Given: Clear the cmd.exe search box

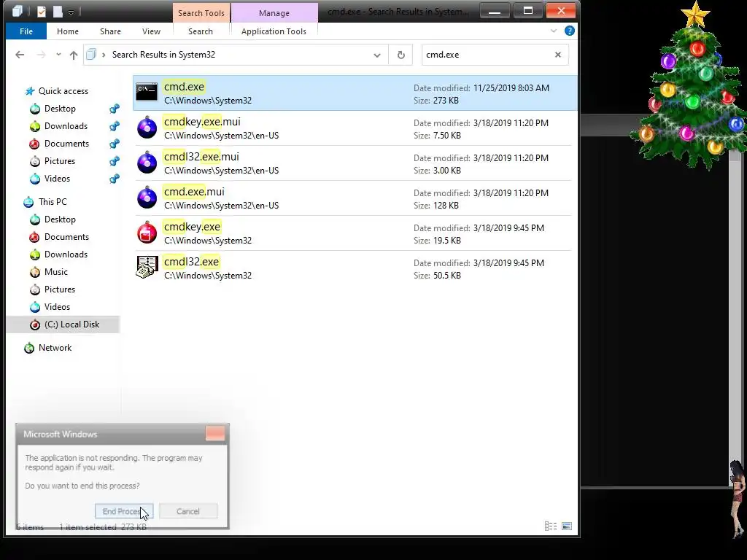Looking at the screenshot, I should (x=558, y=55).
